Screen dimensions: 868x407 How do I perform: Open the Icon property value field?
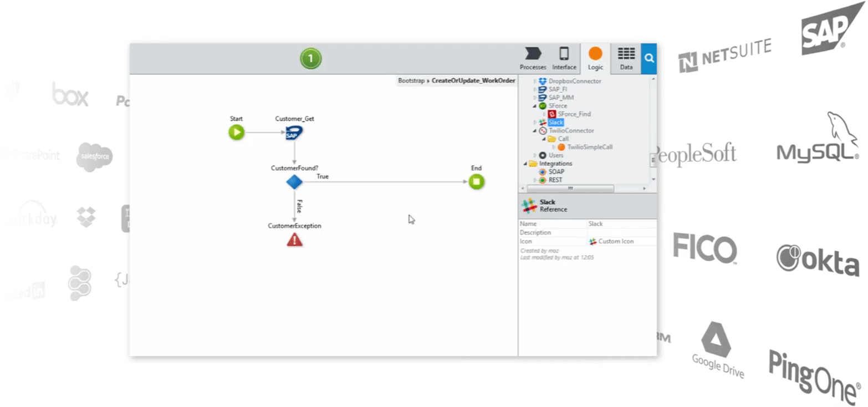tap(622, 242)
